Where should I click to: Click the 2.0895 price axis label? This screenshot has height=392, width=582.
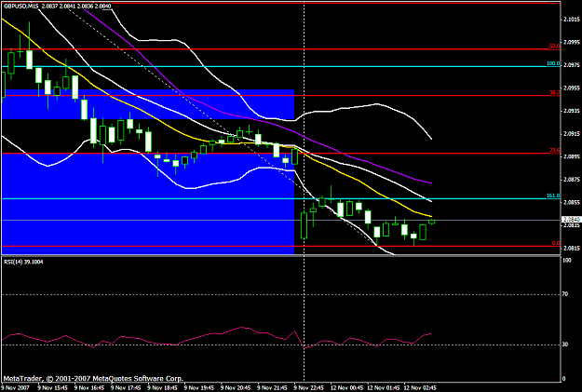572,157
